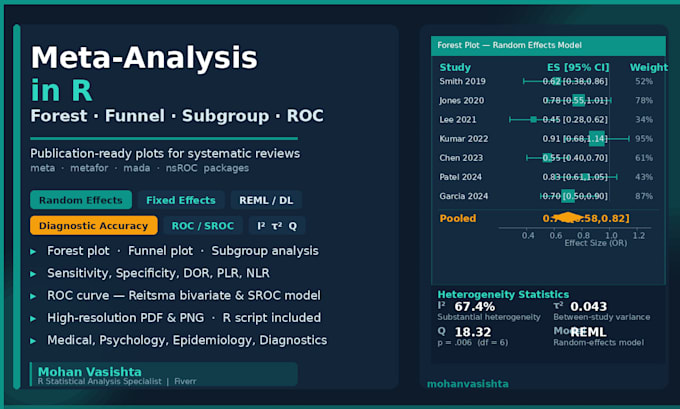Viewport: 680px width, 409px height.
Task: Click the τ² value 0.043
Action: pos(588,307)
